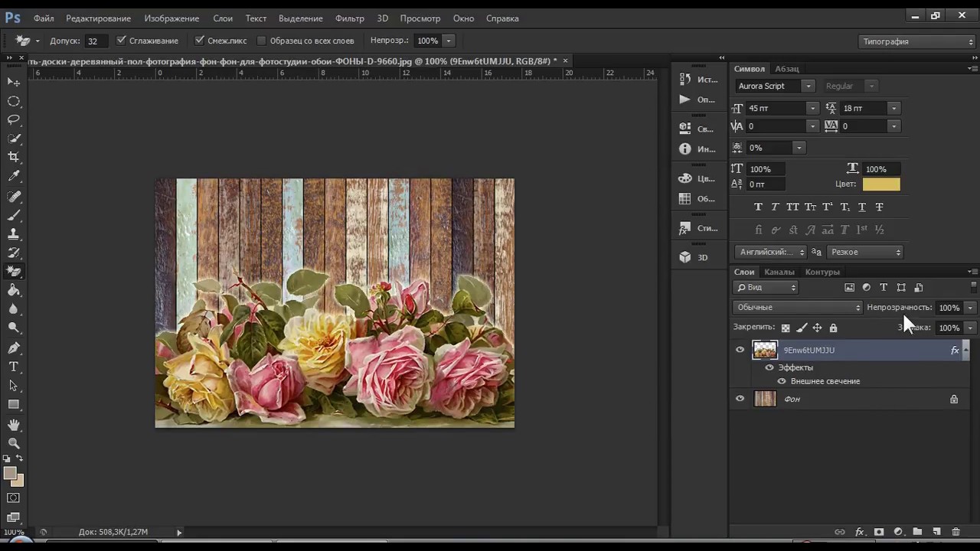Select the Eyedropper tool

[x=14, y=176]
